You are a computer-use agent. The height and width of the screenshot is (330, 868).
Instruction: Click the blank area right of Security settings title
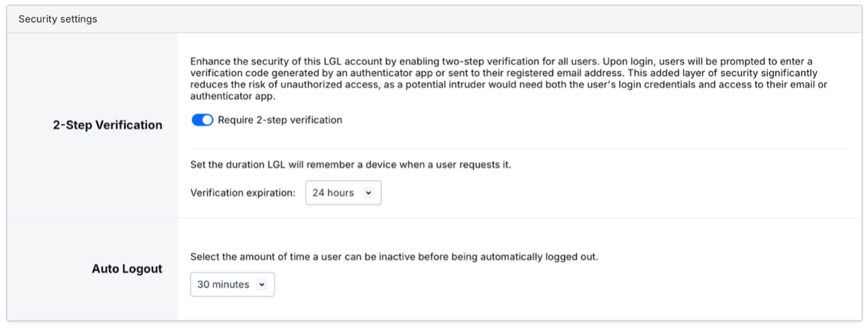486,19
